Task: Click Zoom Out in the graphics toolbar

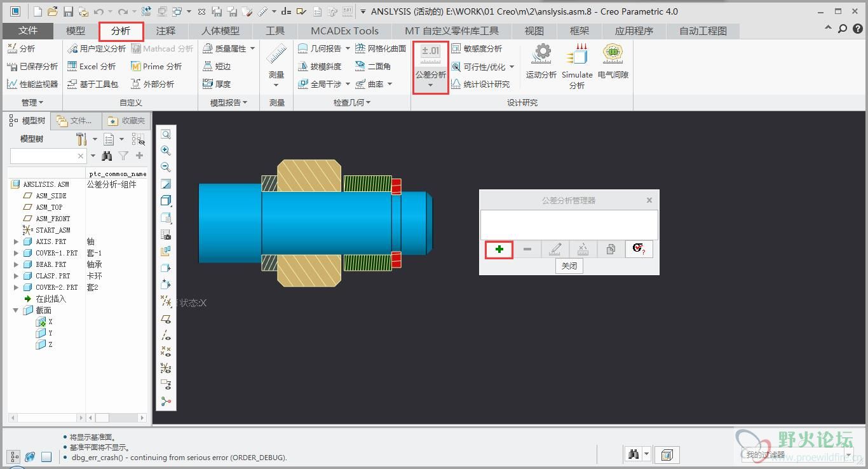Action: coord(166,167)
